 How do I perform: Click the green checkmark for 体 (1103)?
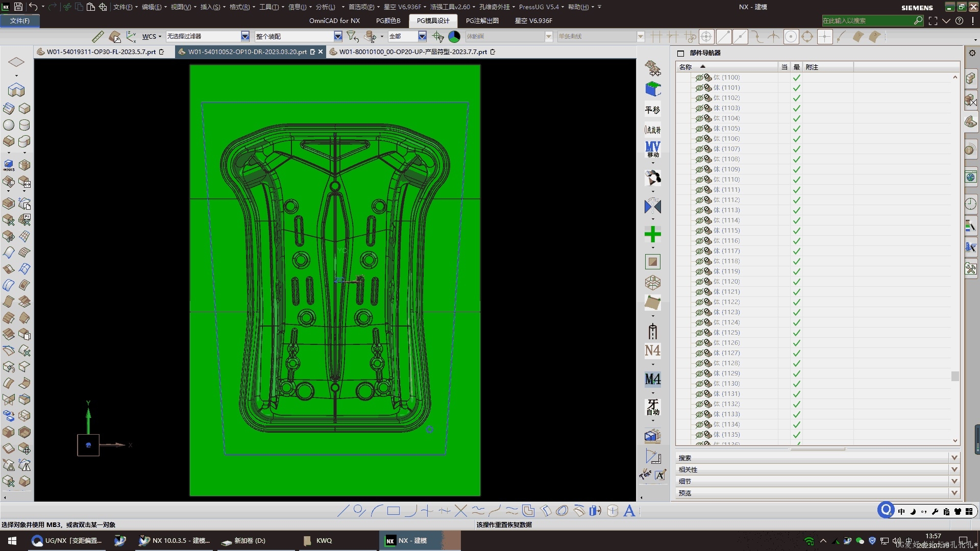tap(796, 108)
